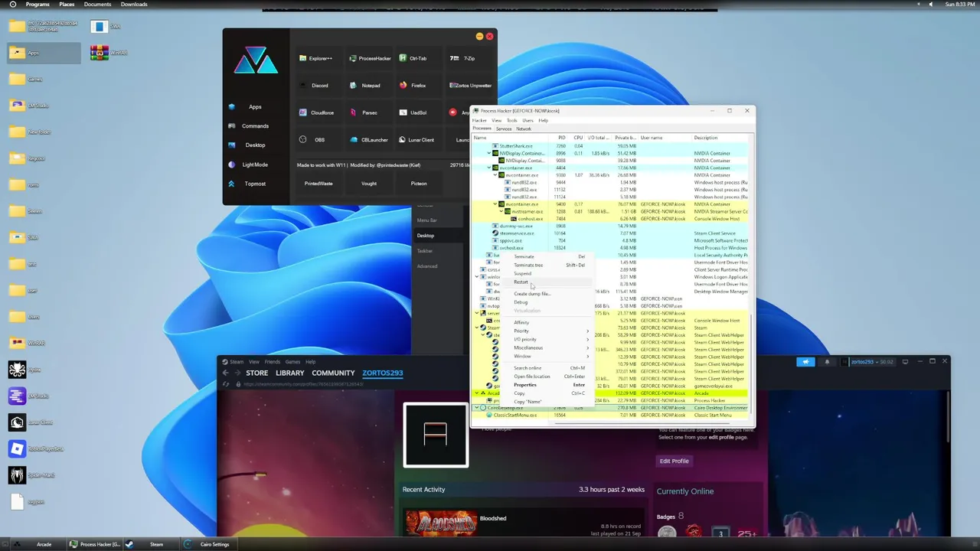The width and height of the screenshot is (980, 551).
Task: Switch to the Services tab in Process Hacker
Action: coord(504,129)
